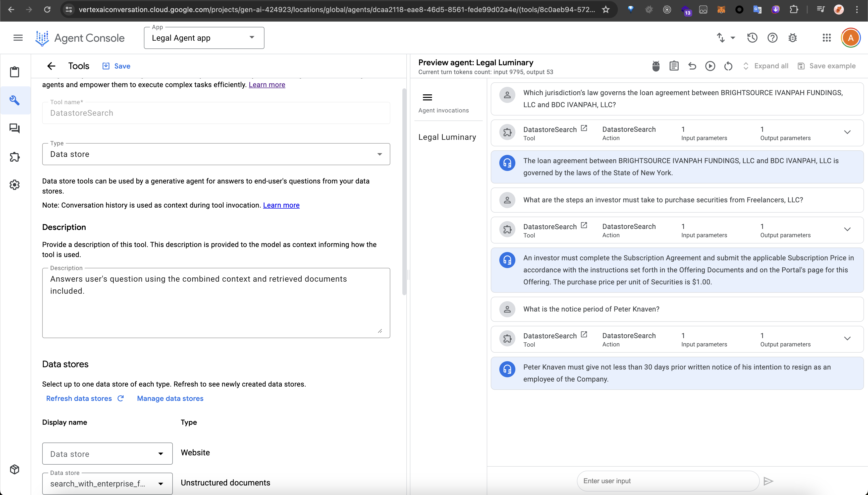The width and height of the screenshot is (868, 495).
Task: Reset the conversation with restart icon
Action: pos(728,66)
